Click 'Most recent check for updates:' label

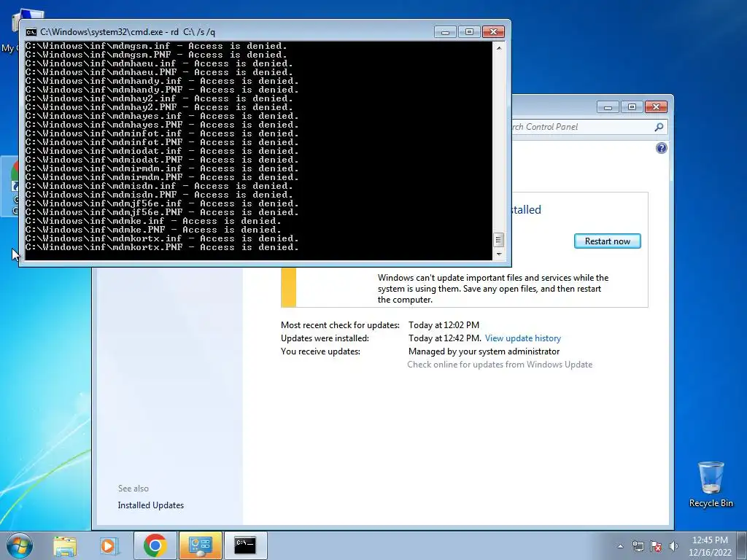pyautogui.click(x=340, y=325)
